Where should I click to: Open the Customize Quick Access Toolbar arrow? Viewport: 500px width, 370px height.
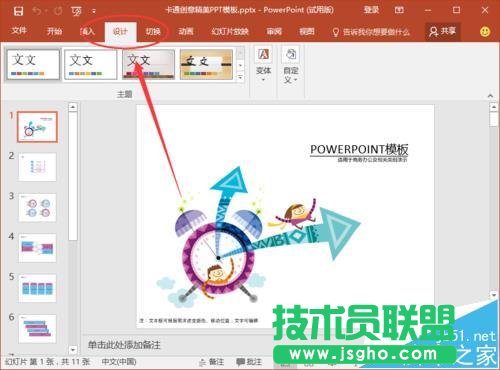[94, 11]
